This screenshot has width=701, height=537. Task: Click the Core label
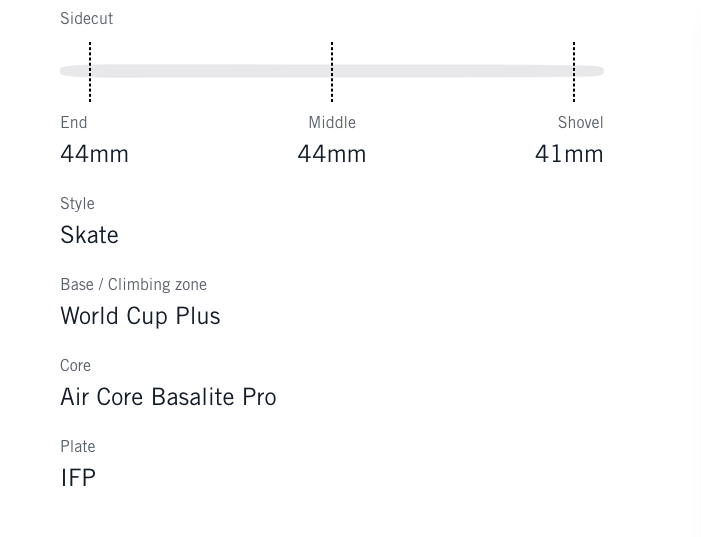pyautogui.click(x=75, y=366)
